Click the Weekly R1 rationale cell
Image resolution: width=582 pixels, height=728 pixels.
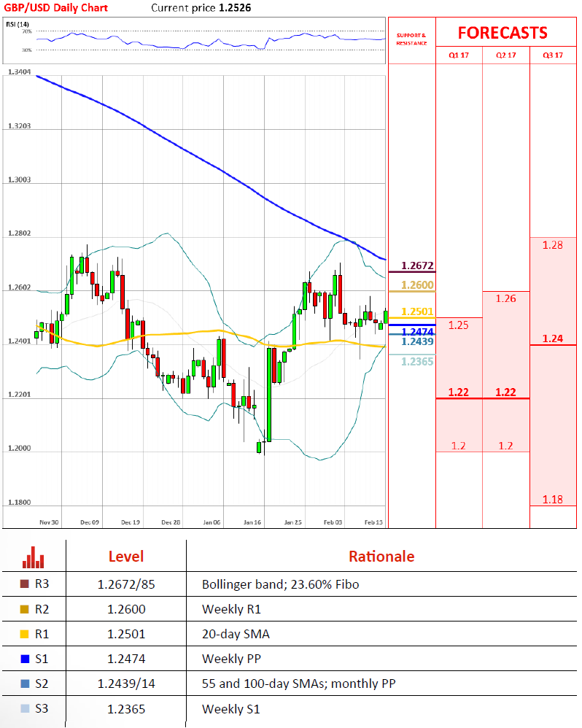(x=231, y=609)
